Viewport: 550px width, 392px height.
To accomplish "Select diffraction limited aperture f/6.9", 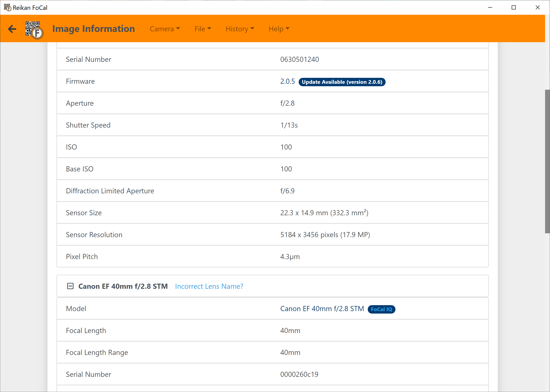I will tap(287, 191).
